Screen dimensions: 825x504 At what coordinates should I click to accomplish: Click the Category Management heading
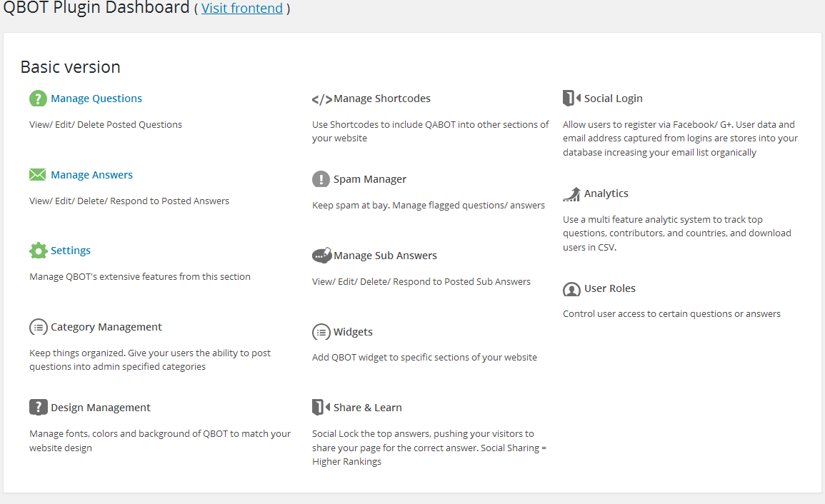[x=106, y=327]
